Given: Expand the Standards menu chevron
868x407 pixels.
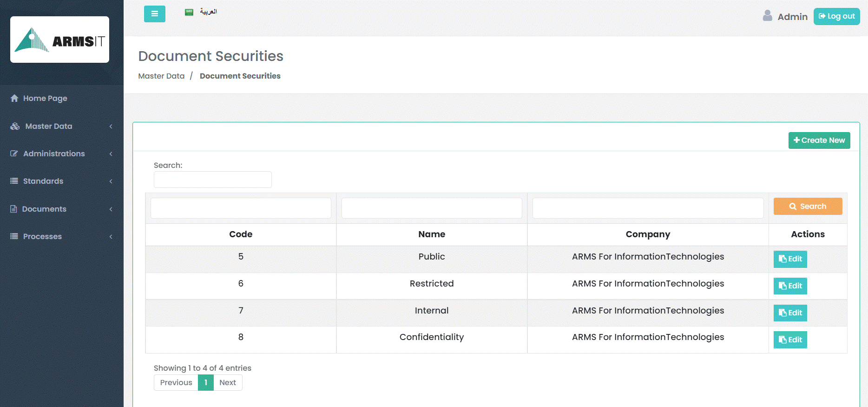Looking at the screenshot, I should (111, 181).
